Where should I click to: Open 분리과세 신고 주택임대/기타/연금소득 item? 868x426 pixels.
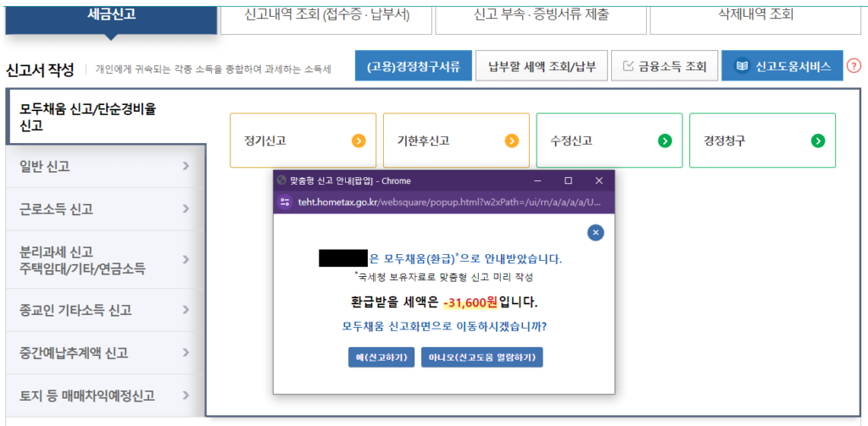point(105,259)
